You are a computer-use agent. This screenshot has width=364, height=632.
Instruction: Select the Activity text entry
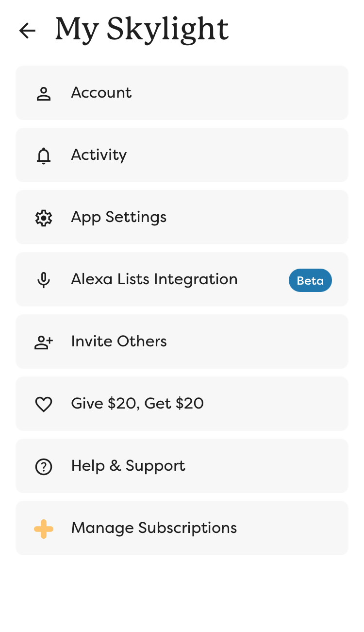pos(99,155)
